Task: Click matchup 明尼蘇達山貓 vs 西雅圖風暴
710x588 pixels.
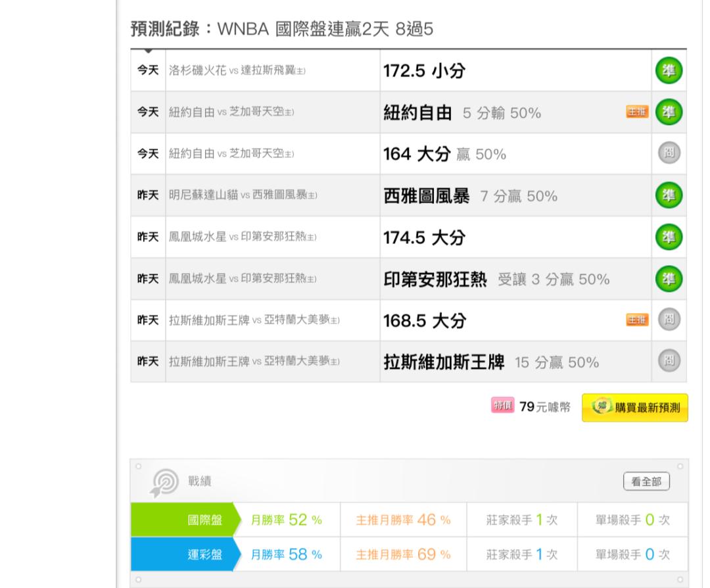Action: click(243, 195)
